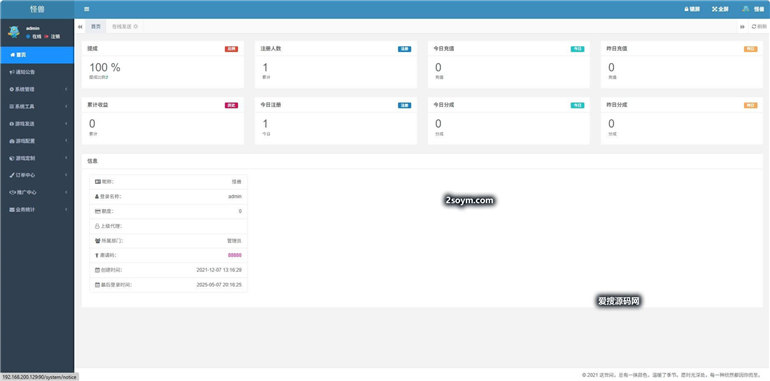Expand the 订单中心 sidebar menu
The image size is (770, 381).
pyautogui.click(x=37, y=175)
